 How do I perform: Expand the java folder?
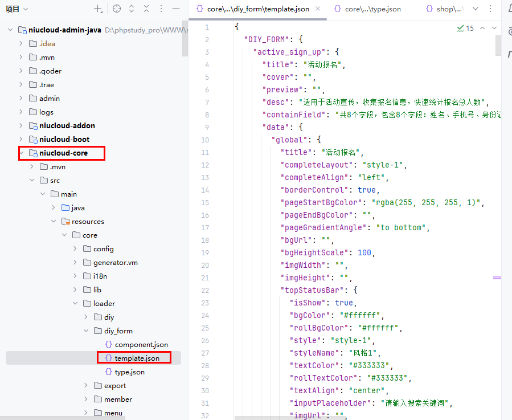(x=54, y=208)
